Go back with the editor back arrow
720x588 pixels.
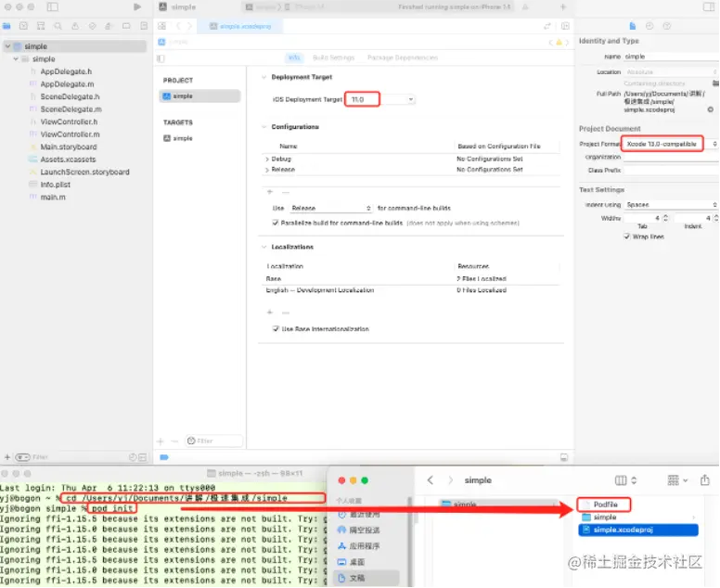tap(179, 26)
